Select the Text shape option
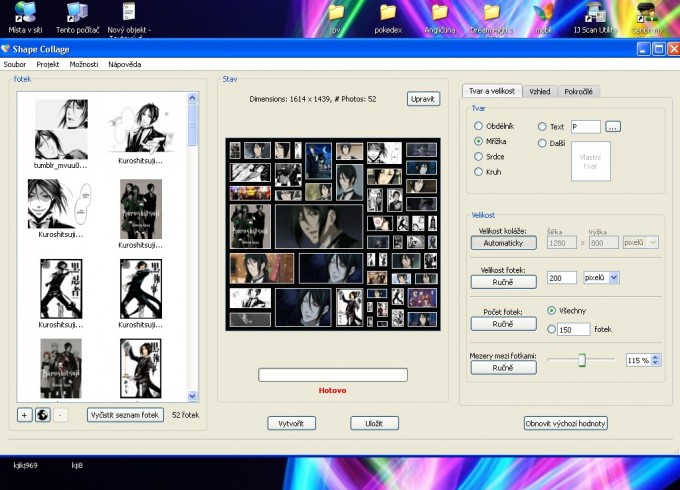 click(542, 126)
